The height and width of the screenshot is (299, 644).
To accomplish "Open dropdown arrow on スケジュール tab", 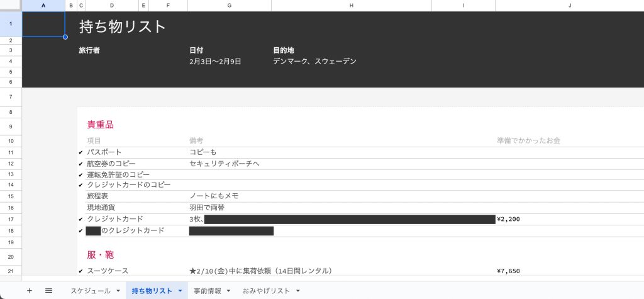I will tap(118, 291).
